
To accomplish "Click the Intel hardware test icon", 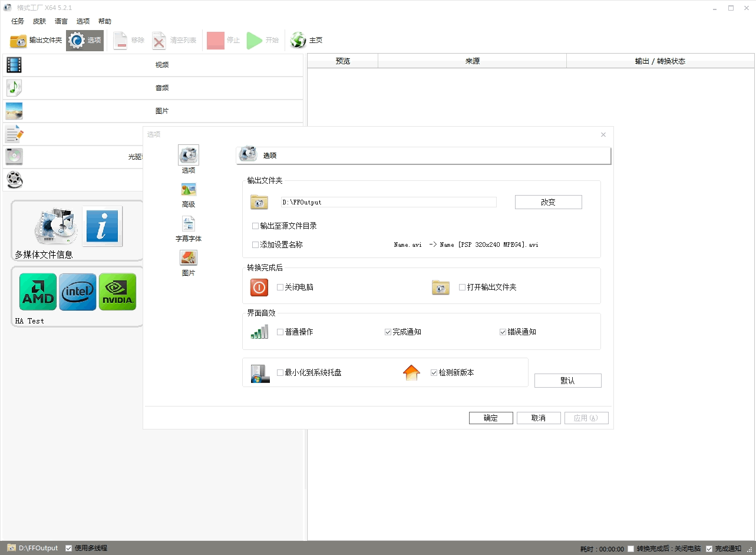I will pos(78,292).
